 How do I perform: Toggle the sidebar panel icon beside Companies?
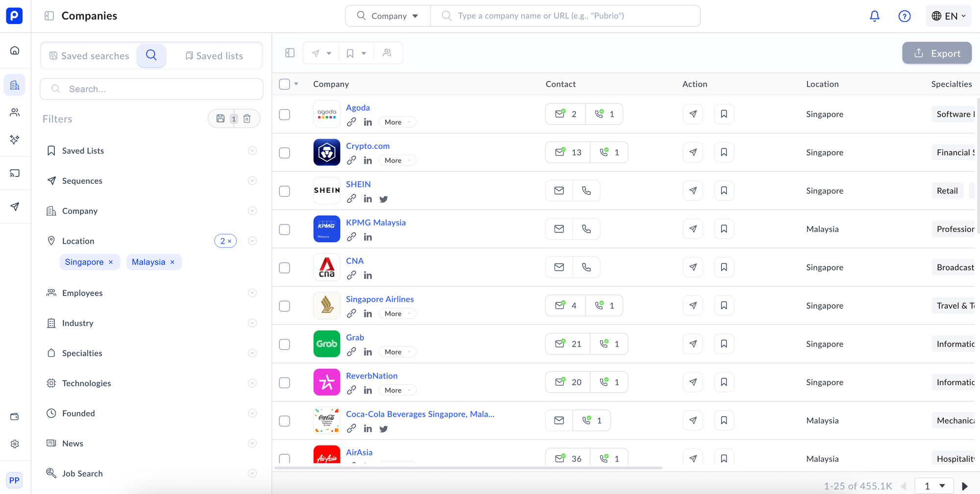49,16
